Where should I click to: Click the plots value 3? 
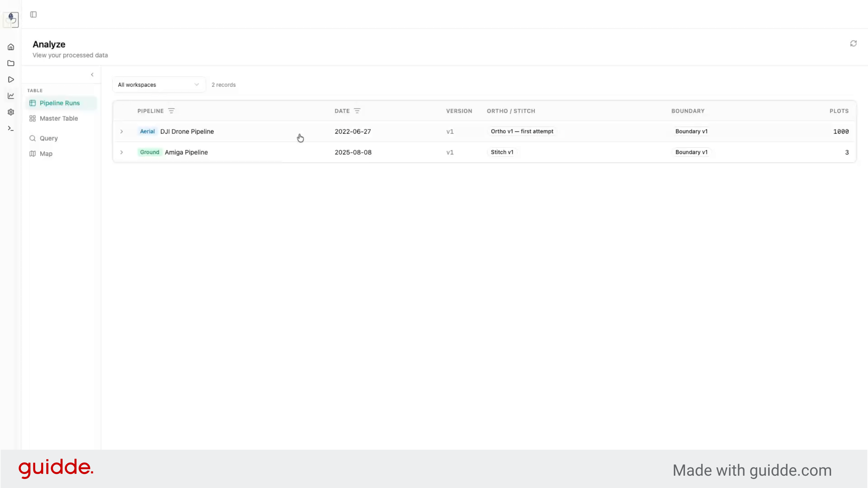(x=847, y=152)
